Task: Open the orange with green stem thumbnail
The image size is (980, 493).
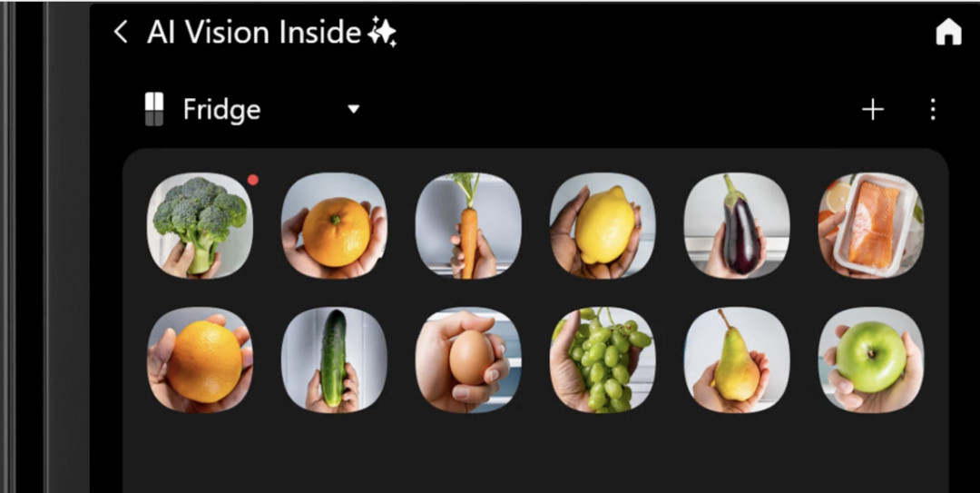Action: point(334,226)
